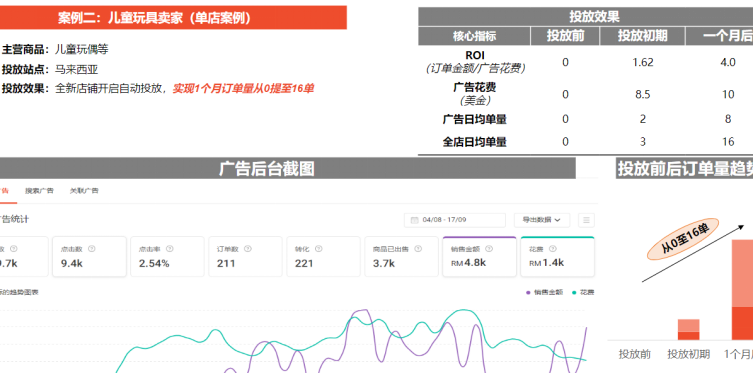The image size is (753, 373).
Task: Click help icon beside 点击数 metric
Action: (x=92, y=249)
